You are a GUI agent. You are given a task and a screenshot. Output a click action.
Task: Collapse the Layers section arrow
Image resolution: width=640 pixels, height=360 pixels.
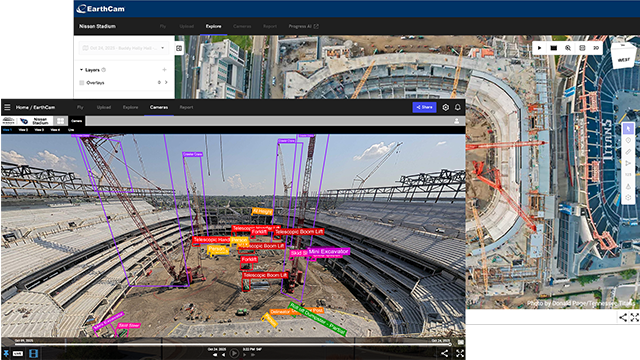coord(81,70)
